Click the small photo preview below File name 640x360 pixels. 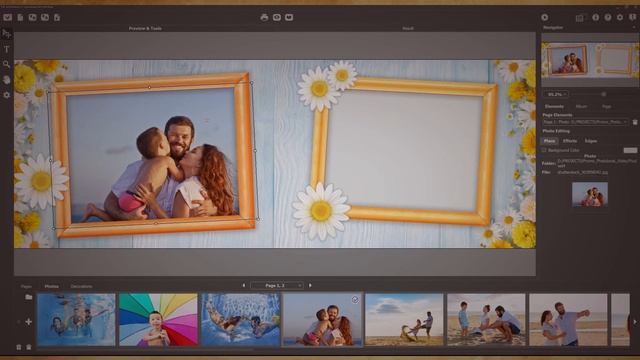[x=590, y=194]
